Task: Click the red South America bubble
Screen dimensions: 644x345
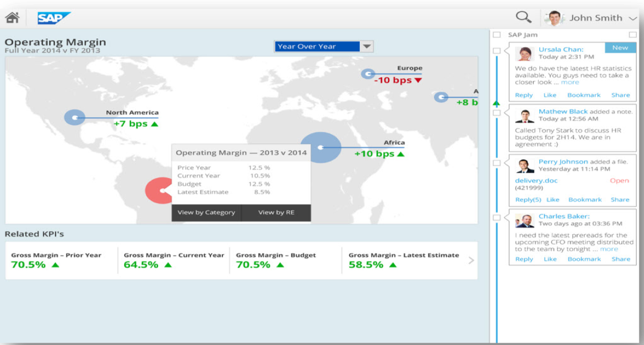Action: click(159, 190)
